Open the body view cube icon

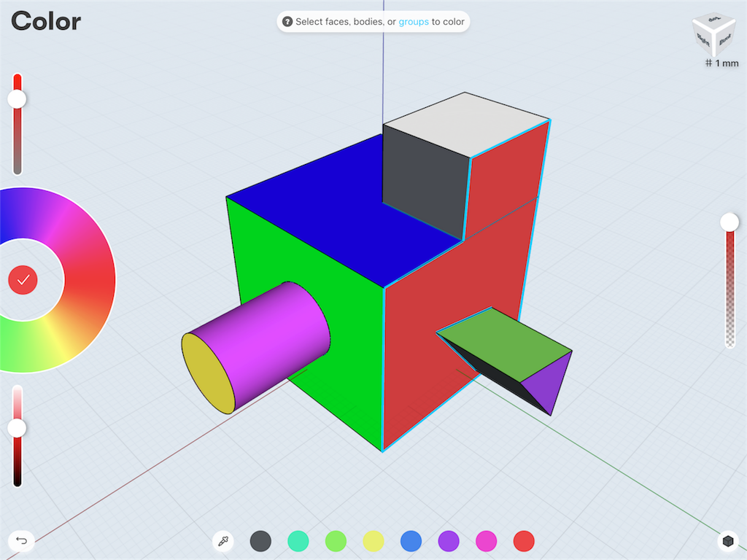[x=727, y=541]
